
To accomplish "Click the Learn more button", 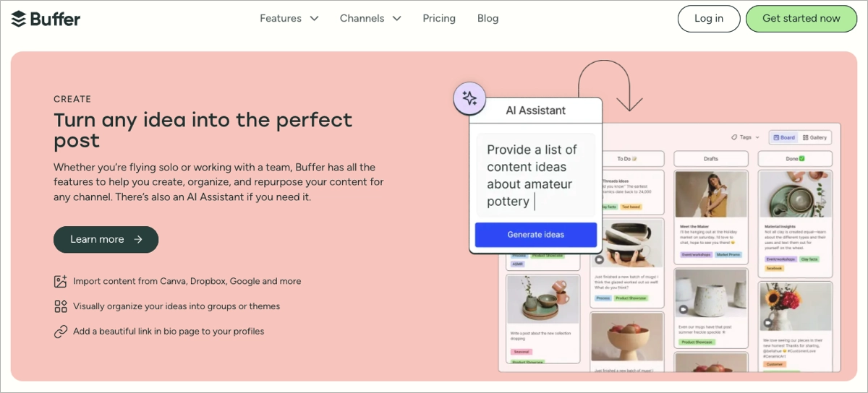I will (x=106, y=239).
